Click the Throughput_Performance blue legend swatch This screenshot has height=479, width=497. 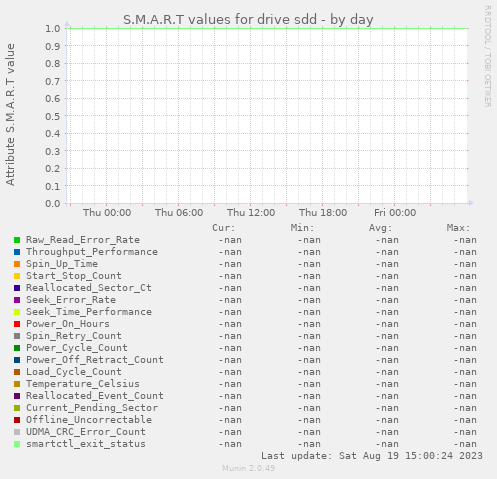click(17, 252)
